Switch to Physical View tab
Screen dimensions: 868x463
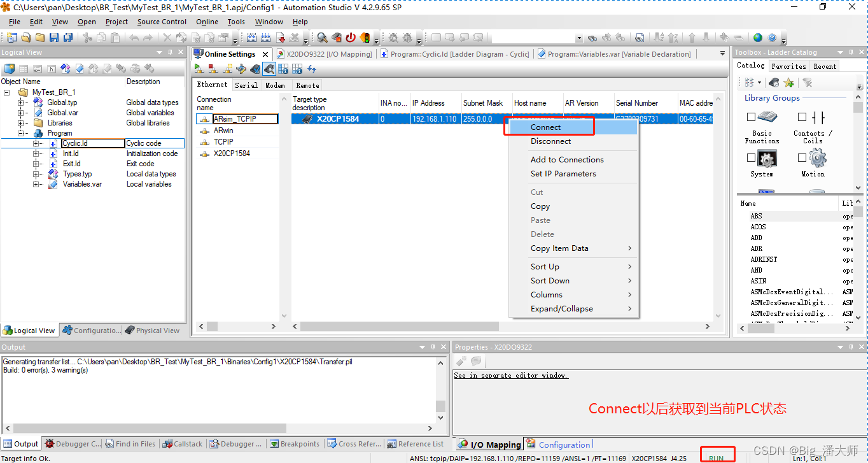[x=153, y=331]
